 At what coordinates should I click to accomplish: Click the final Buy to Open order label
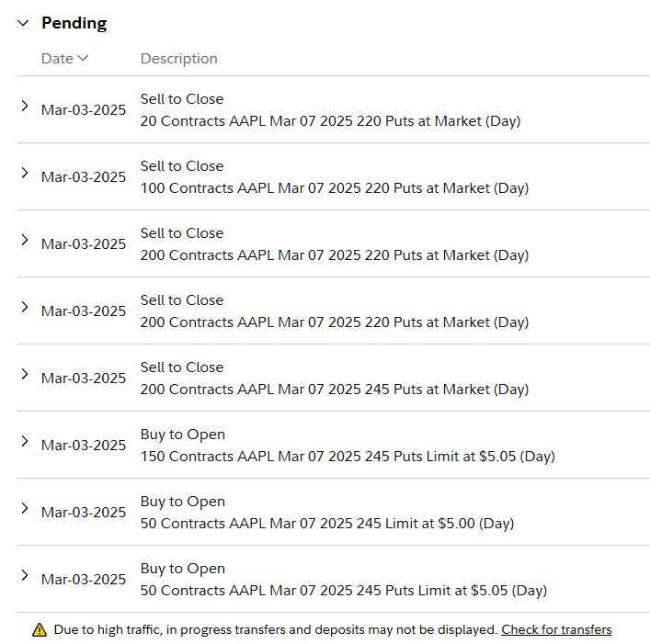point(182,569)
